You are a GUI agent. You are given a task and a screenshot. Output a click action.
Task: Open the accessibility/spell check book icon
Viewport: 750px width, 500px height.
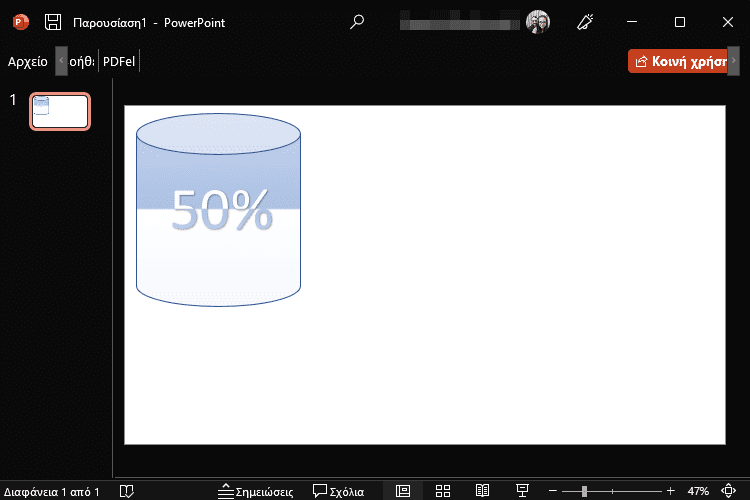tap(127, 491)
